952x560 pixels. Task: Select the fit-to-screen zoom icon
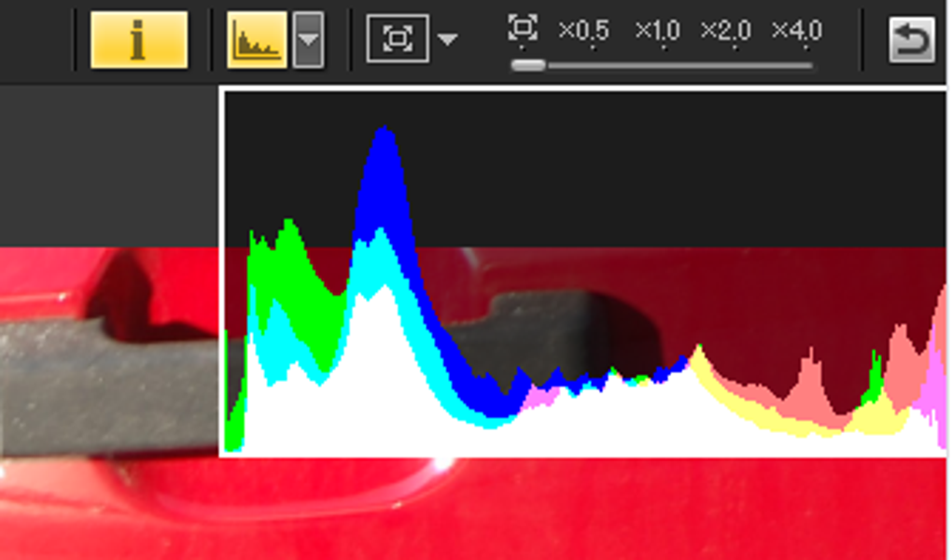point(523,27)
